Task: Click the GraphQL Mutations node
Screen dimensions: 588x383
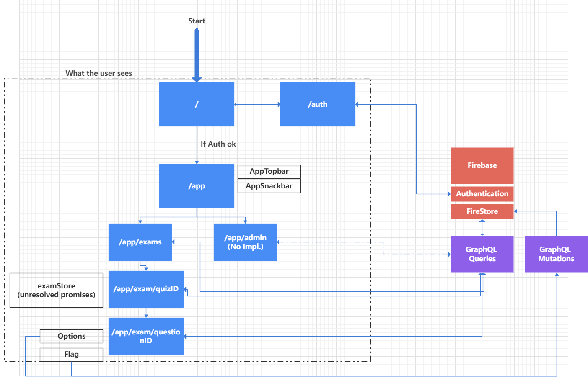Action: pyautogui.click(x=556, y=254)
